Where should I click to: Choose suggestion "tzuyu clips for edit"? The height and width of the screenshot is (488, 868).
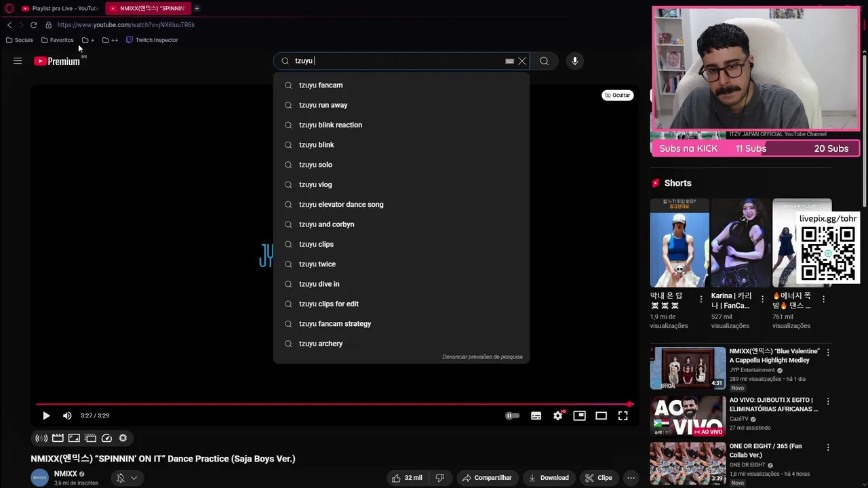[x=401, y=304]
